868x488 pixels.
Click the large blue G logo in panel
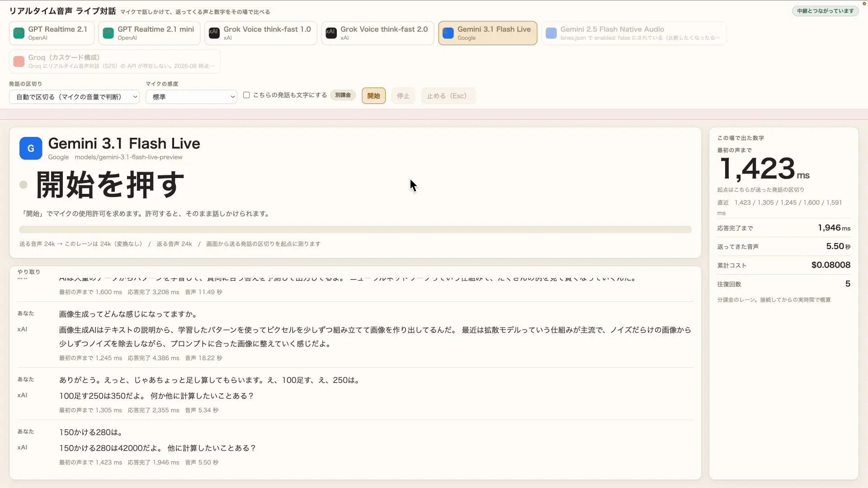tap(31, 148)
